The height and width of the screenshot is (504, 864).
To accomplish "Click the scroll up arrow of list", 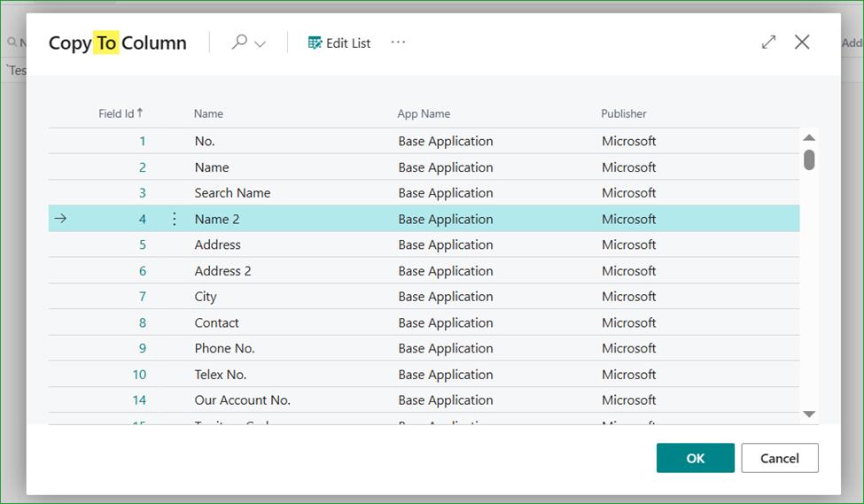I will click(809, 137).
